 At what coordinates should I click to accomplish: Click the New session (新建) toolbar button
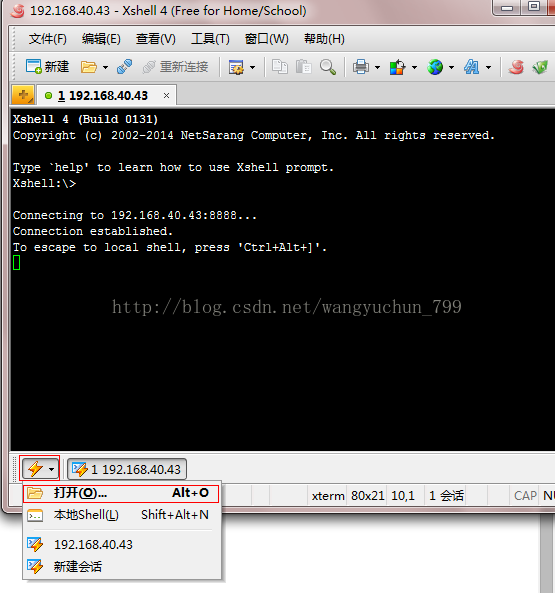pos(47,67)
